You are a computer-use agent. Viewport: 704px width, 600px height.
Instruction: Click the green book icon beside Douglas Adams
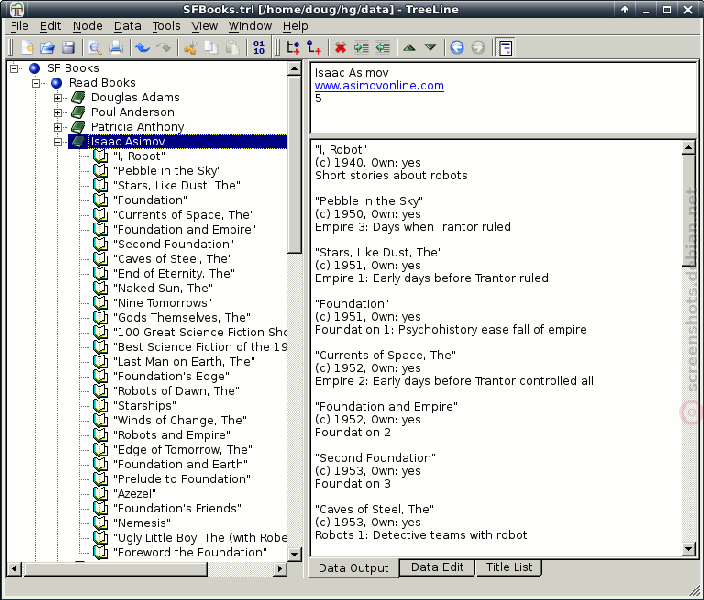(79, 97)
